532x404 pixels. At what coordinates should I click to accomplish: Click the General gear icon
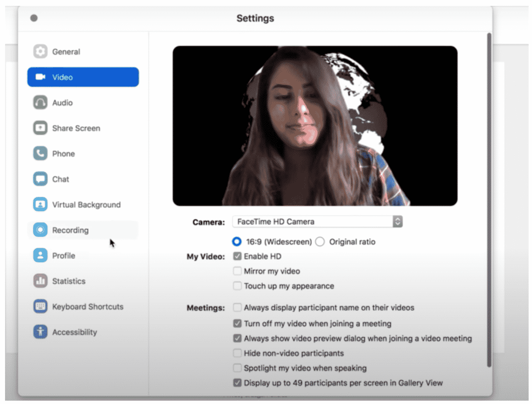point(40,52)
